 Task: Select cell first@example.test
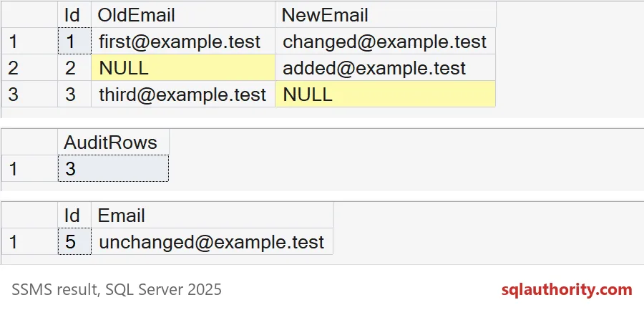pos(183,42)
